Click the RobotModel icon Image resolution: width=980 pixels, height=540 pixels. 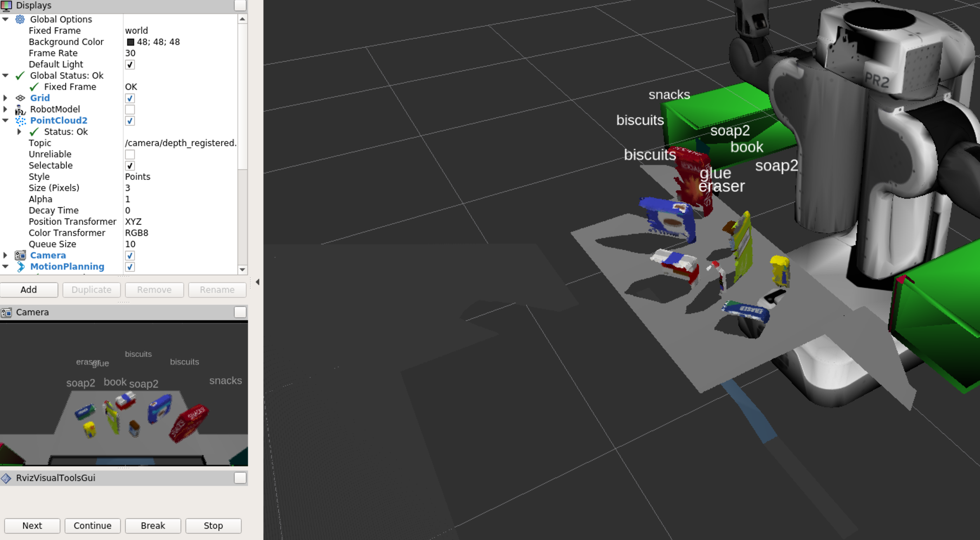[x=20, y=110]
